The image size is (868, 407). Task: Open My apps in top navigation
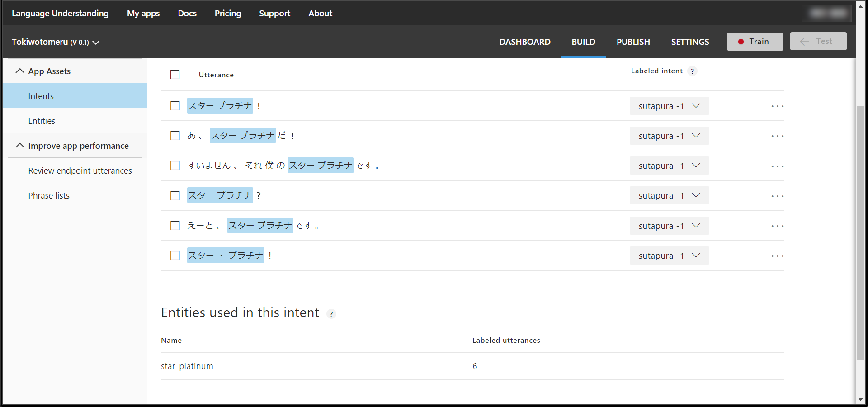143,14
